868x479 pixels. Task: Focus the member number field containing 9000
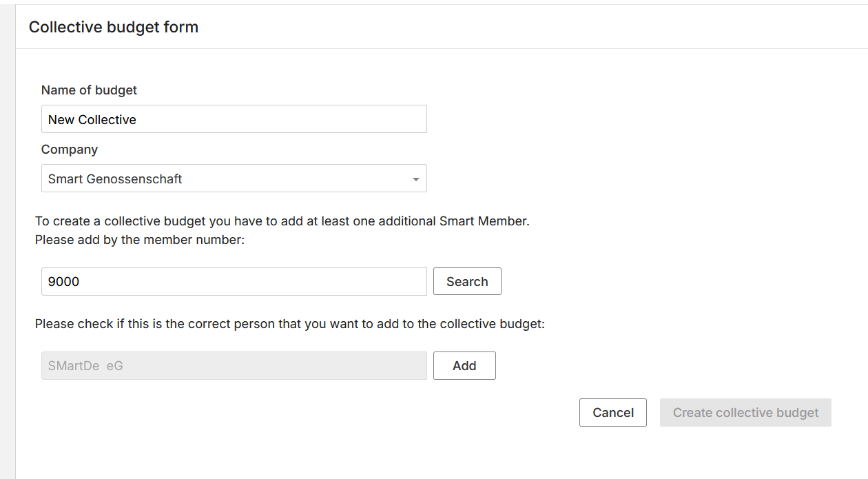point(234,282)
